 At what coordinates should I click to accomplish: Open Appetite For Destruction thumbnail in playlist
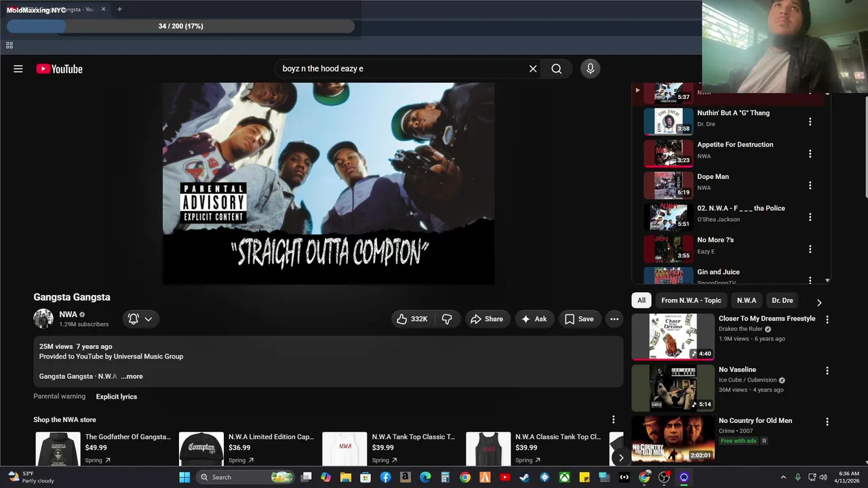pos(668,154)
